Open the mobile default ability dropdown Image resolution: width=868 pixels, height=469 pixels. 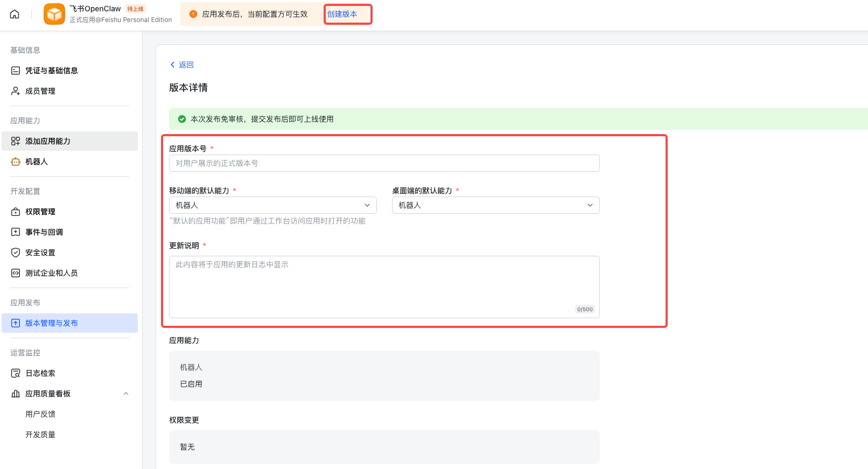click(272, 205)
